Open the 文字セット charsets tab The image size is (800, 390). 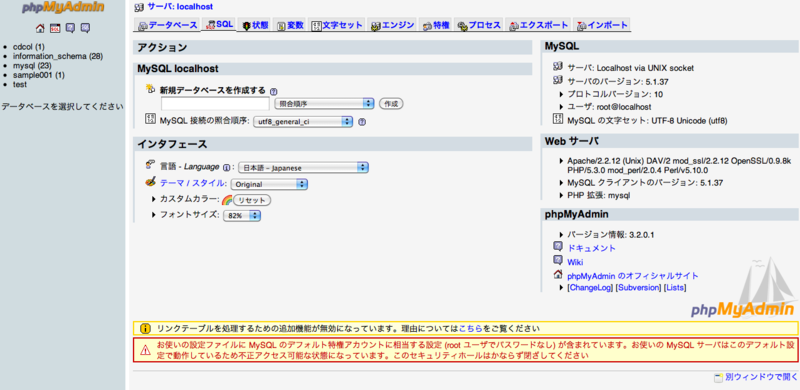[337, 25]
